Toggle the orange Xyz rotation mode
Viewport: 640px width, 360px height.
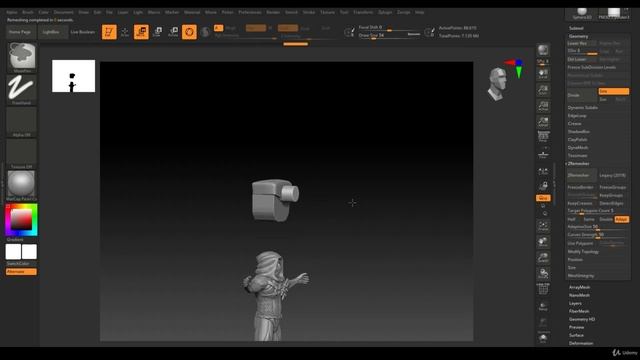coord(543,198)
